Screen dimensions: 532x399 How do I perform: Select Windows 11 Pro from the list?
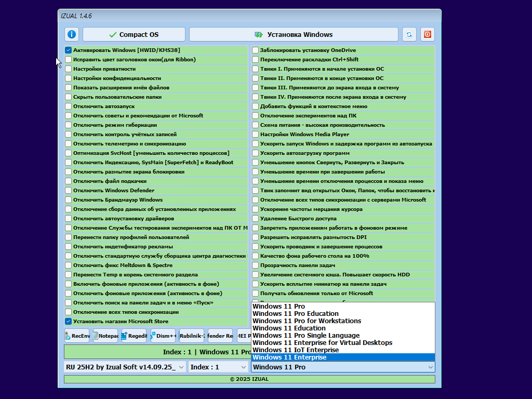coord(343,307)
